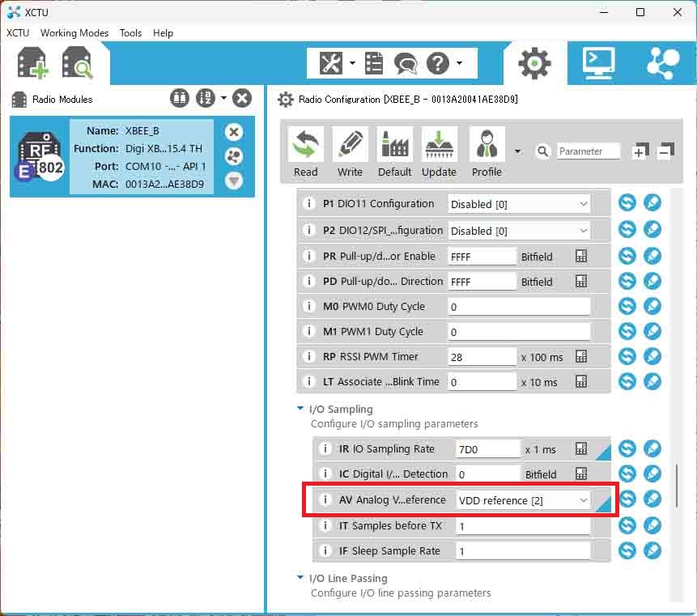Screen dimensions: 697x616
Task: Expand all sections with plus icon
Action: click(x=640, y=151)
